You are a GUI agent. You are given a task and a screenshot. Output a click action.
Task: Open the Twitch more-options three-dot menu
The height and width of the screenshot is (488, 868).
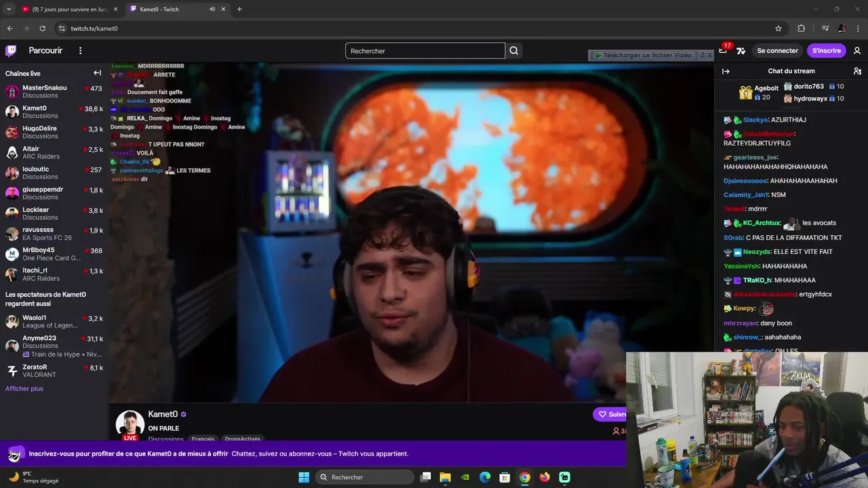80,51
